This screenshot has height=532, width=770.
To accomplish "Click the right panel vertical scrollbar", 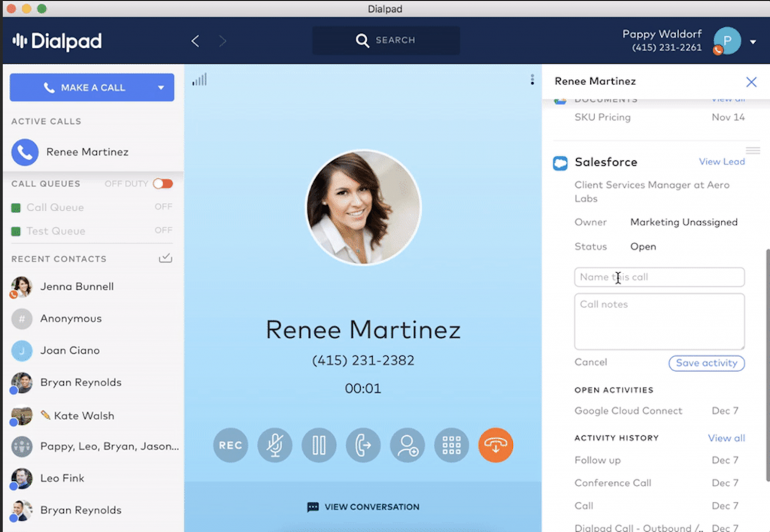I will point(766,361).
